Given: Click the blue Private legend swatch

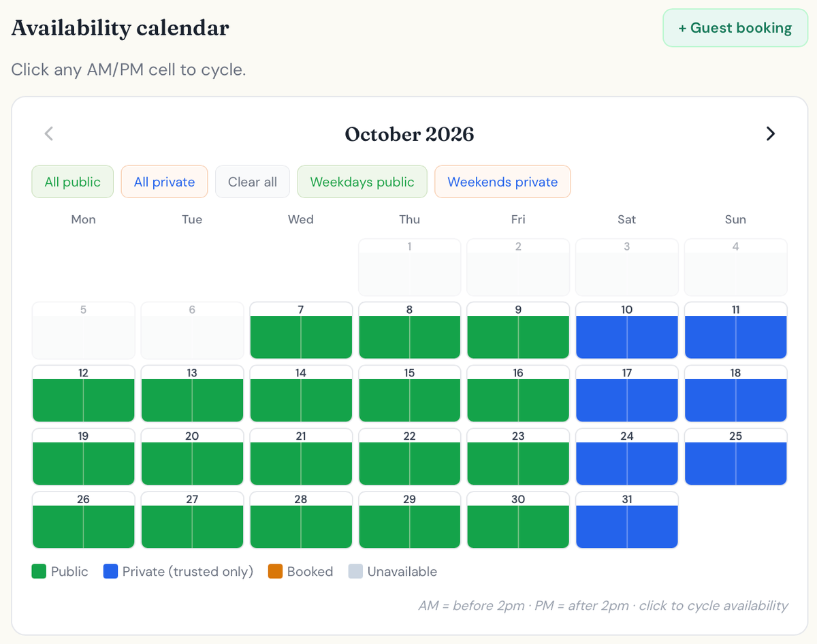Looking at the screenshot, I should tap(110, 572).
